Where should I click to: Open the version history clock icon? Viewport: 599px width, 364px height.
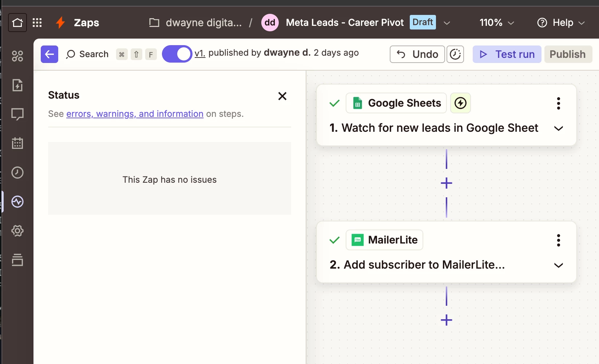(x=455, y=54)
